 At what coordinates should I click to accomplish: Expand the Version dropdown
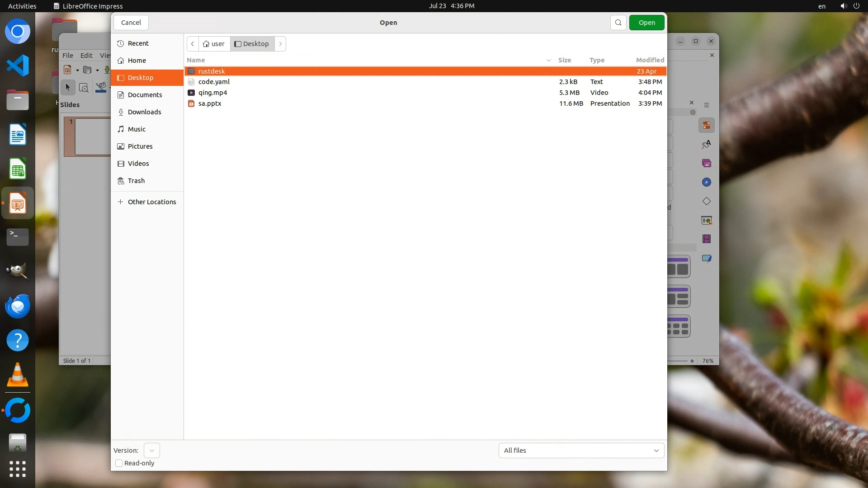click(151, 450)
